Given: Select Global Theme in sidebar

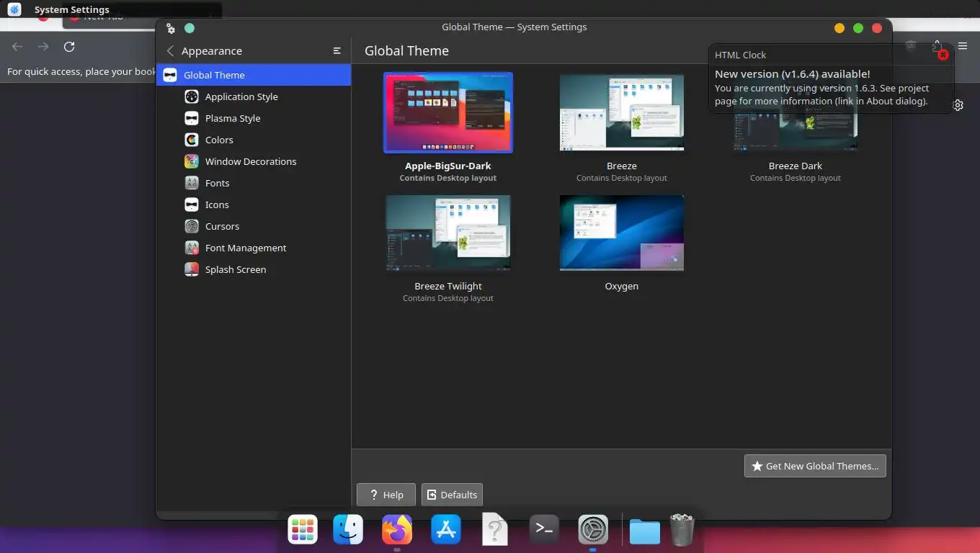Looking at the screenshot, I should point(254,75).
